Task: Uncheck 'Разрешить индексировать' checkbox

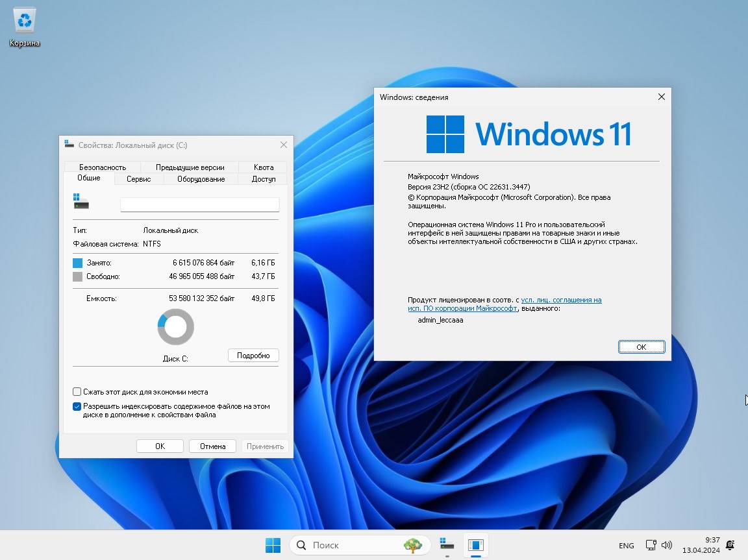Action: [x=77, y=407]
